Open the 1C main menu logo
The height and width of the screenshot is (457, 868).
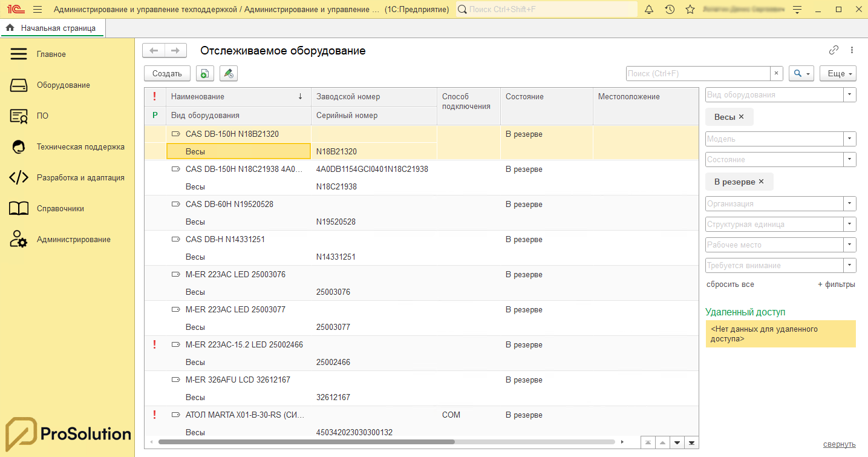pyautogui.click(x=15, y=10)
